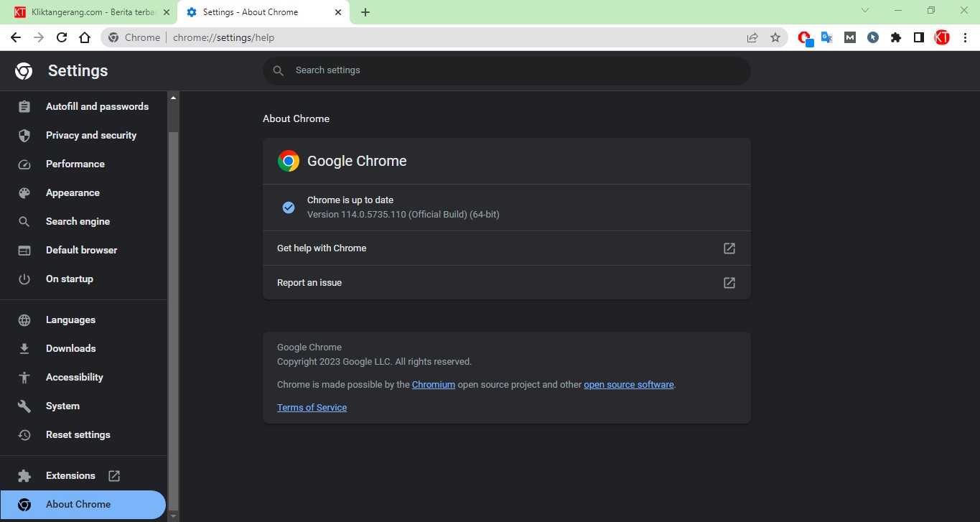Open Autofill and passwords settings

coord(83,106)
